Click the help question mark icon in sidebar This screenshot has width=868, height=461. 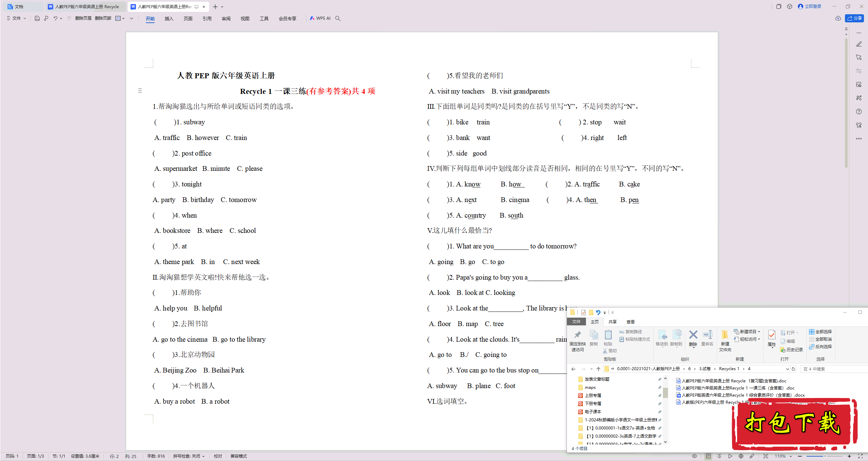click(859, 112)
